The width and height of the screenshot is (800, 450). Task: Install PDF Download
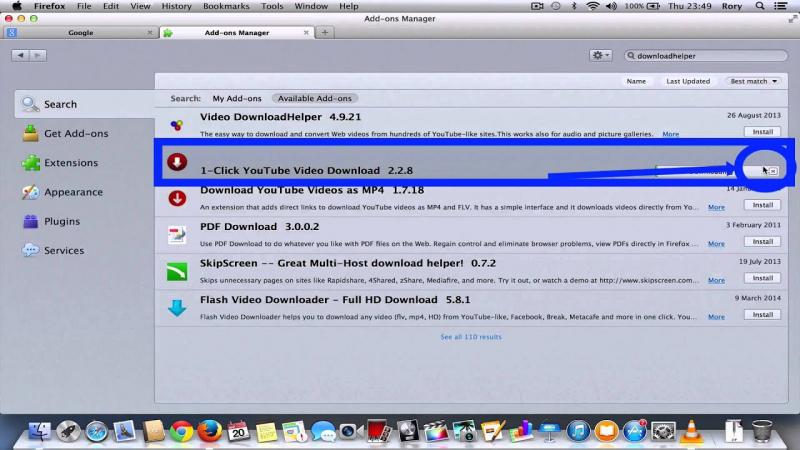pyautogui.click(x=762, y=241)
